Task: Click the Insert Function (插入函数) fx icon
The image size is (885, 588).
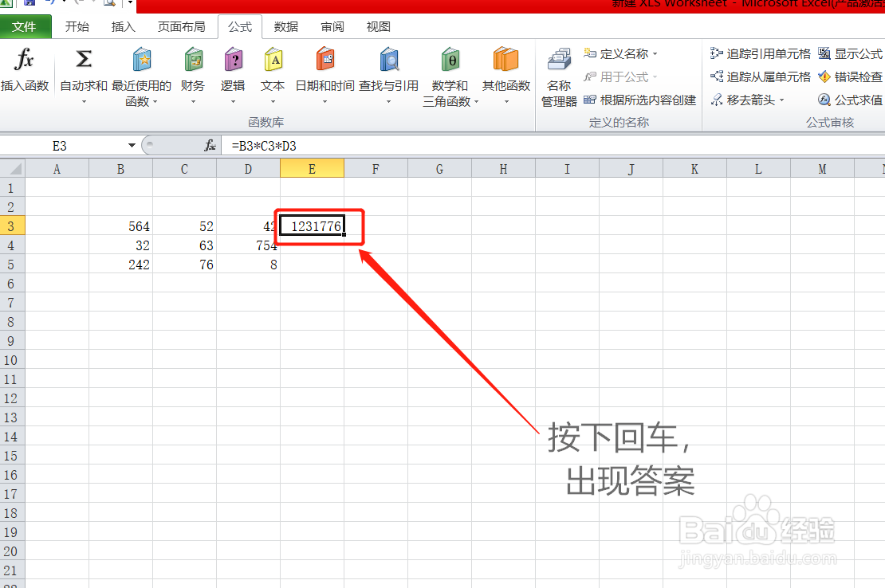Action: 24,59
